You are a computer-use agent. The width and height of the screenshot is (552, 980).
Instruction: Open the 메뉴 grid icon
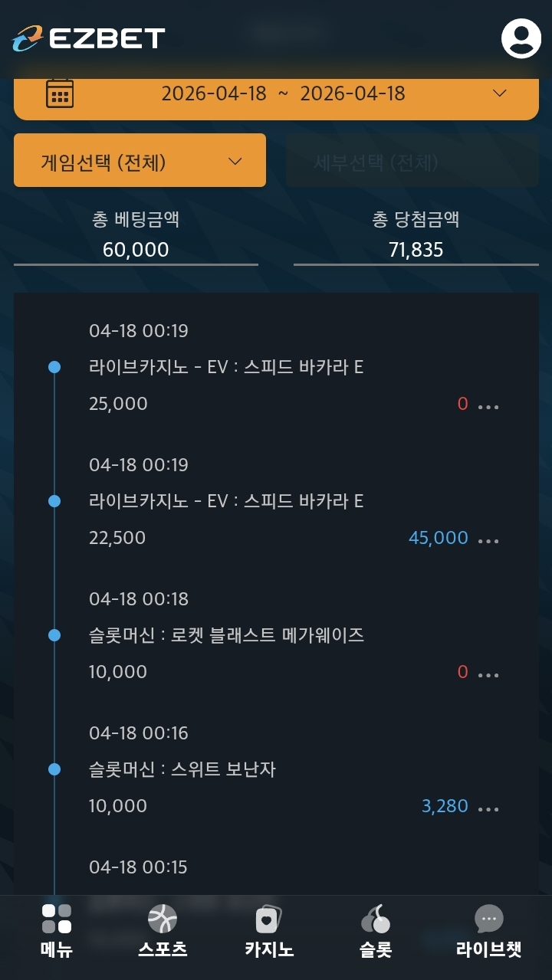tap(57, 919)
